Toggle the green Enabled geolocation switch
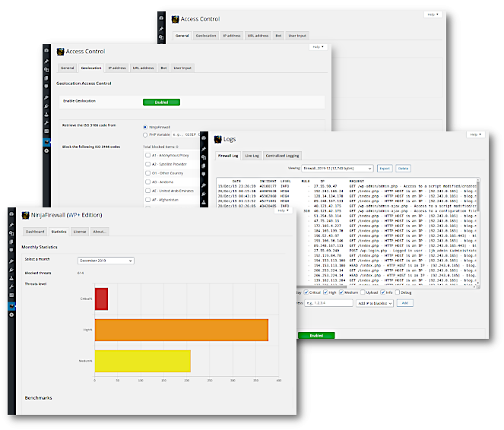The image size is (504, 430). coord(161,102)
